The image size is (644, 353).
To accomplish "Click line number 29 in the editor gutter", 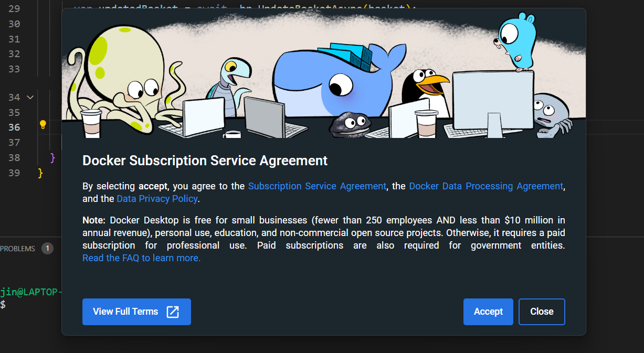I will click(x=15, y=9).
